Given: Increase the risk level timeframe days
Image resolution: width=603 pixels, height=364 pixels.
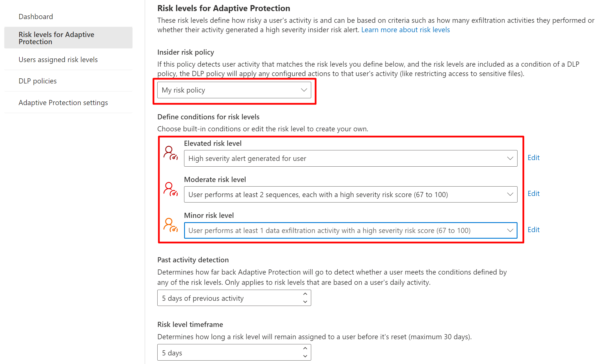Looking at the screenshot, I should 305,348.
